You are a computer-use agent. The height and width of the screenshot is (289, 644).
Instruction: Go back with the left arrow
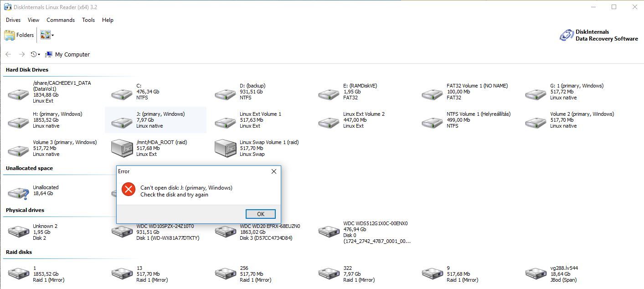8,54
